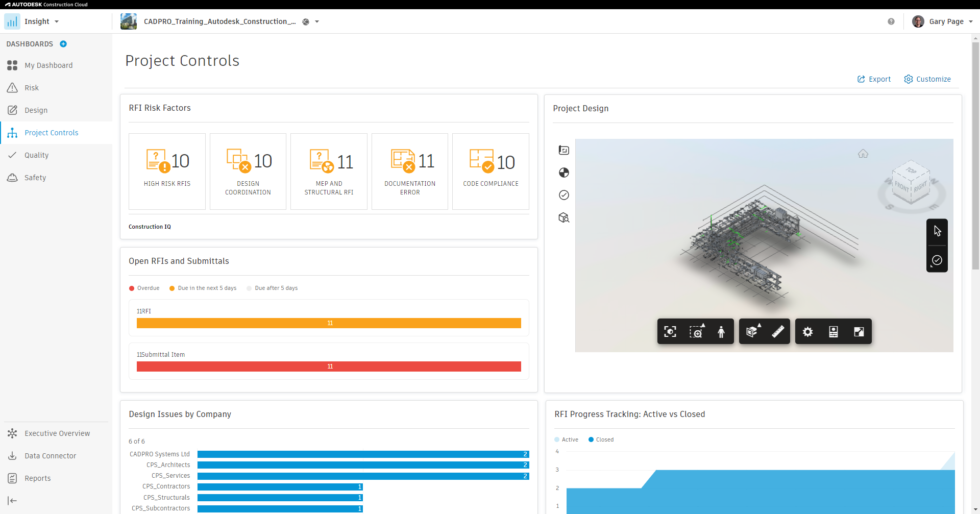The image size is (980, 514).
Task: Select the cursor pointer tool in viewer
Action: 937,231
